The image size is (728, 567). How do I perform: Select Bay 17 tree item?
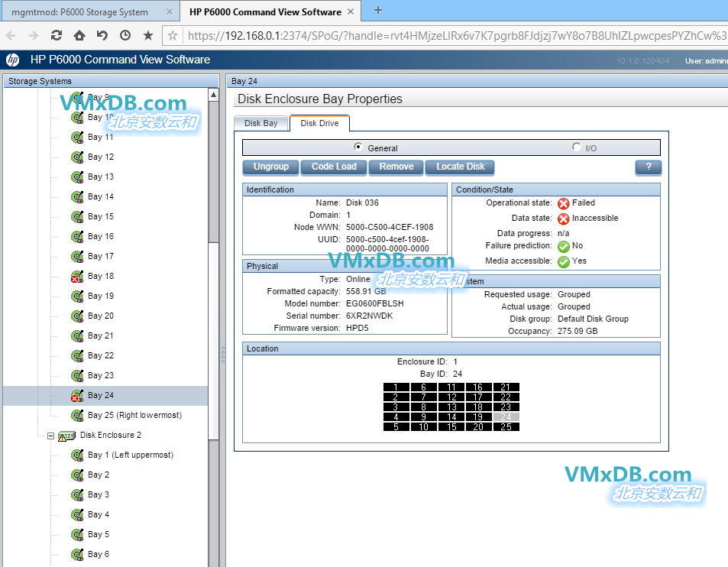(x=101, y=256)
